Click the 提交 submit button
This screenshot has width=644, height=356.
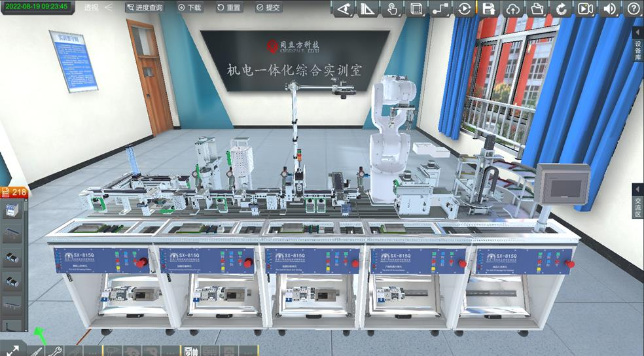[x=268, y=8]
